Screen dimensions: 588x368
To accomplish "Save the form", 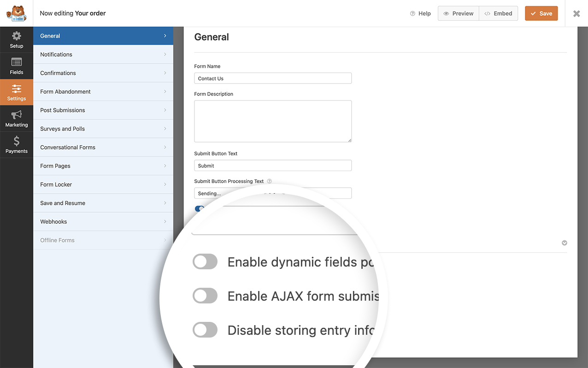I will pos(541,13).
